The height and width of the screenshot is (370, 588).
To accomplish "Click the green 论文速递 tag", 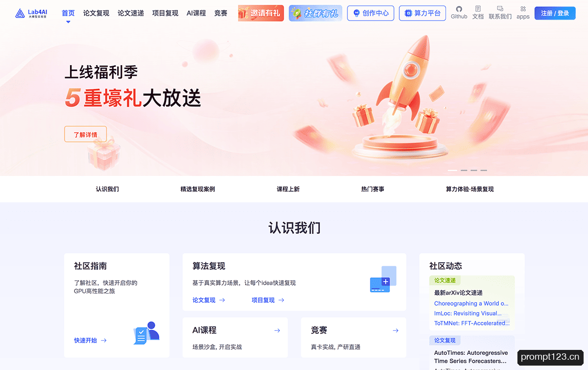I will tap(444, 280).
